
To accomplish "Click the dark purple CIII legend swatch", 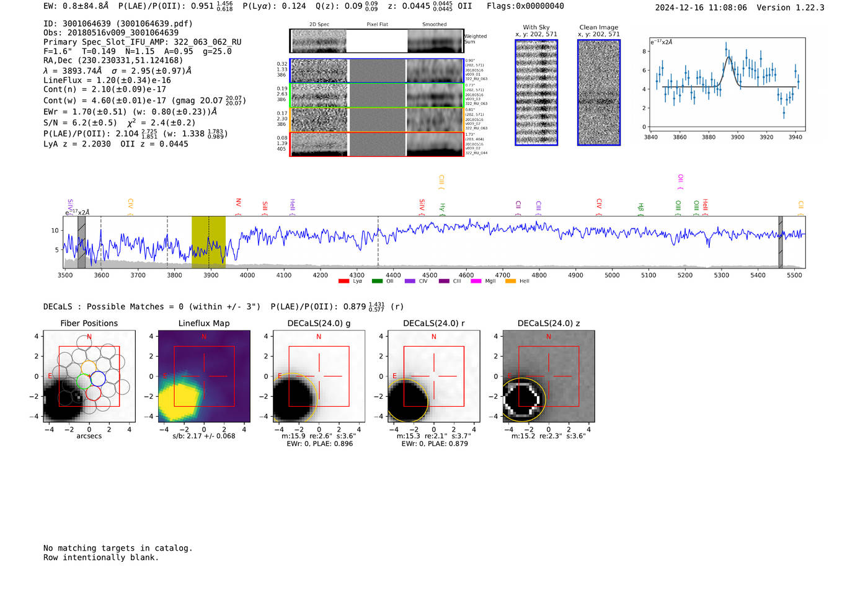I will click(x=444, y=281).
